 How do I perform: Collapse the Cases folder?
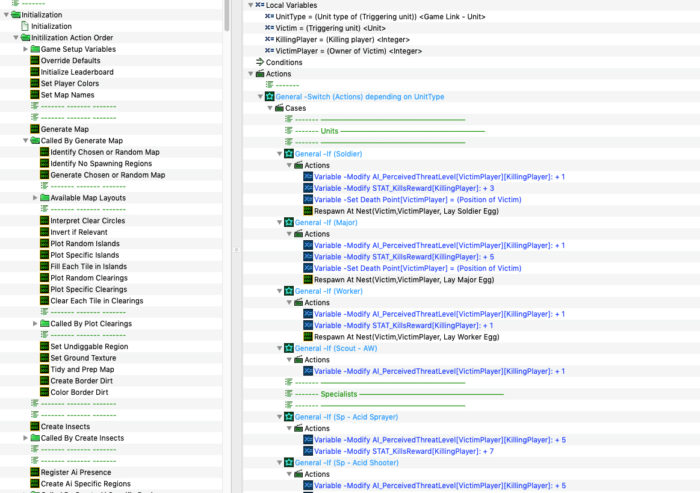coord(269,108)
